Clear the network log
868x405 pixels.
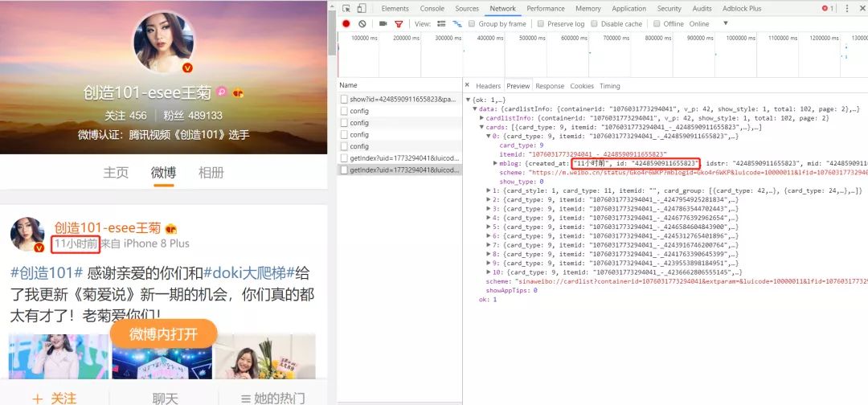[362, 24]
